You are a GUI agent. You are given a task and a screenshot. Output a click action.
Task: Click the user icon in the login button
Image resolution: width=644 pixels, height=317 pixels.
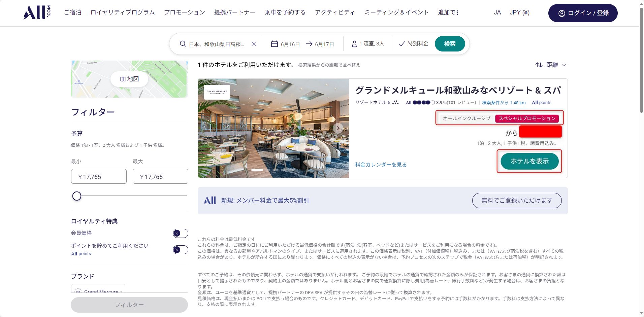(561, 13)
